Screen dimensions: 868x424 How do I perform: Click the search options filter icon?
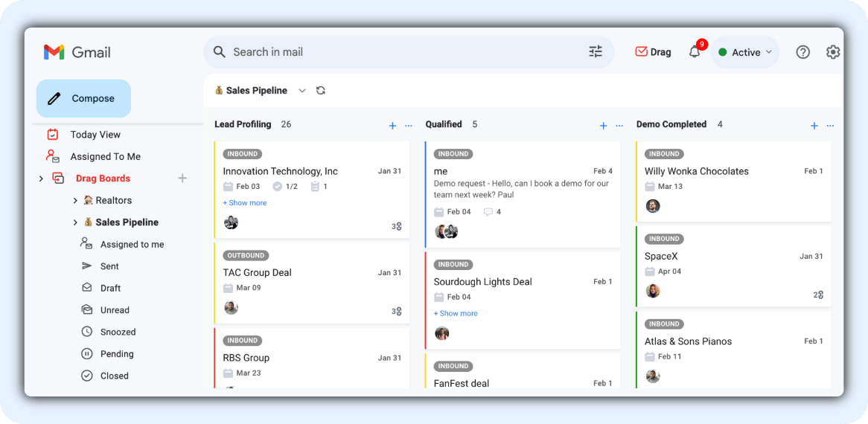(x=596, y=52)
